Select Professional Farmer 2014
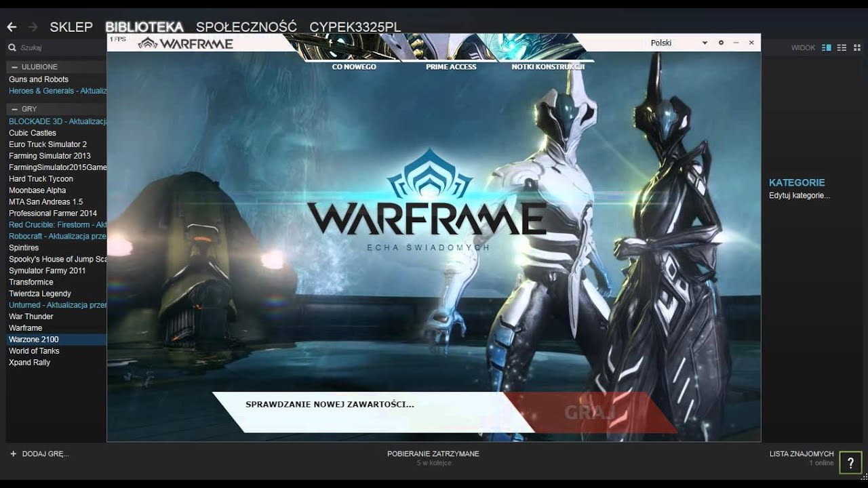The height and width of the screenshot is (488, 868). point(53,213)
